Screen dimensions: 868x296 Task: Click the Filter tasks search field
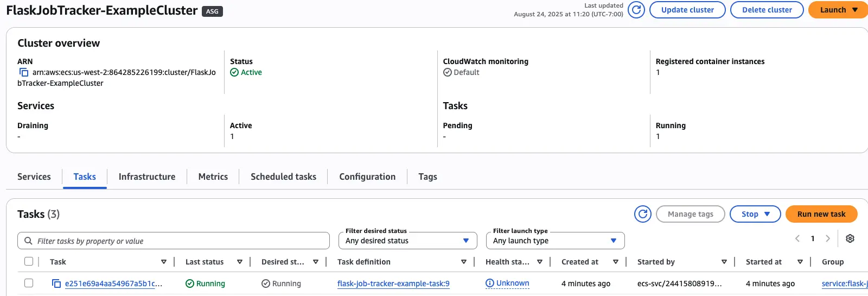click(x=174, y=241)
